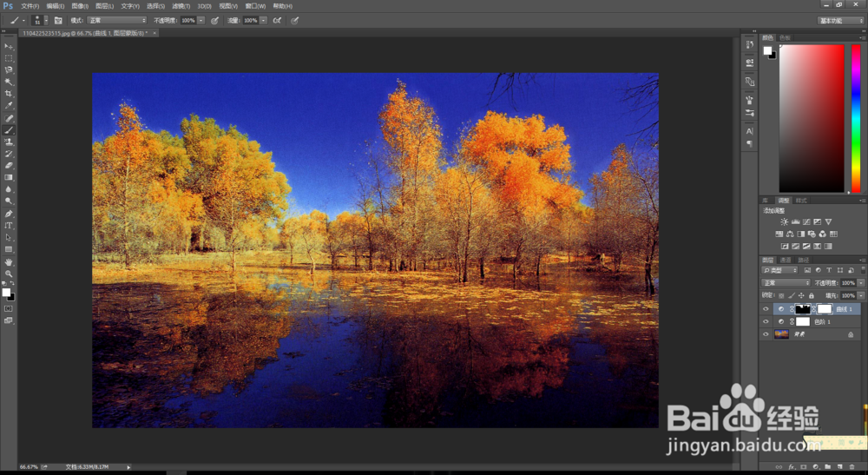The image size is (868, 475).
Task: Open the 滤镜(T) menu
Action: (x=181, y=6)
